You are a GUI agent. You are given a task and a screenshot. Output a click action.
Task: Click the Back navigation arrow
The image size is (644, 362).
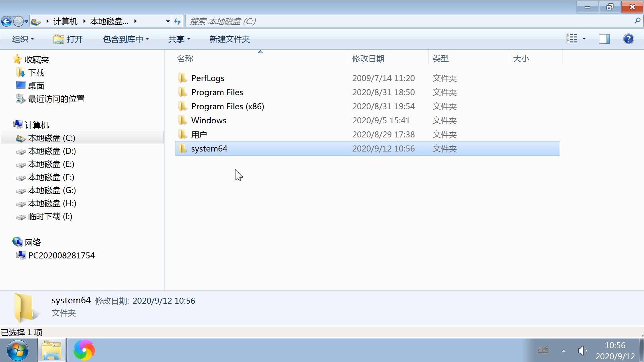click(6, 21)
